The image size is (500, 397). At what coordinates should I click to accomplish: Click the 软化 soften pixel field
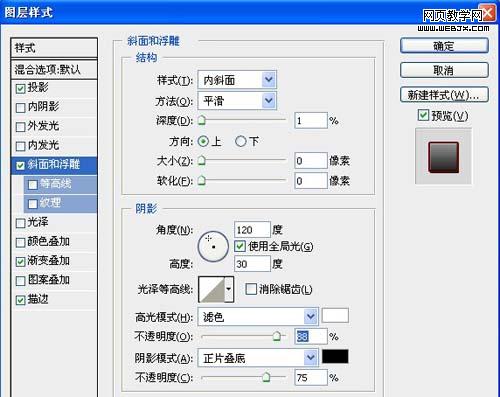click(311, 181)
